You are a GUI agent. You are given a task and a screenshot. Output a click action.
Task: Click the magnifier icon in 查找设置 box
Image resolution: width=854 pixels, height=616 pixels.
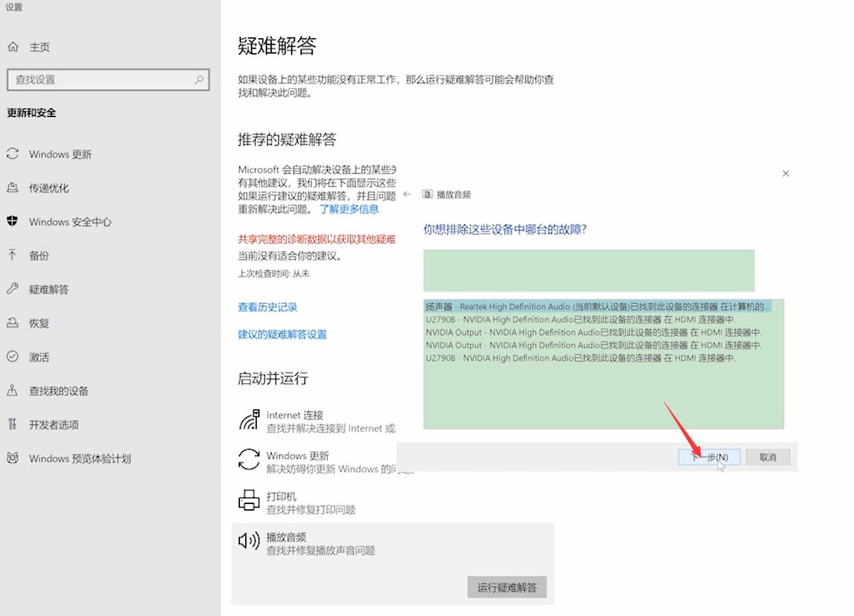click(x=199, y=80)
